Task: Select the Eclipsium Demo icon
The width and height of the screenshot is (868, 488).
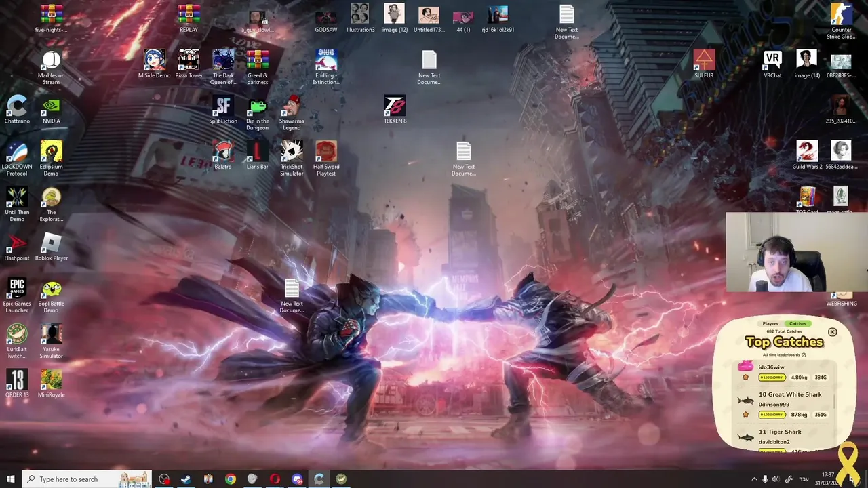Action: [52, 159]
